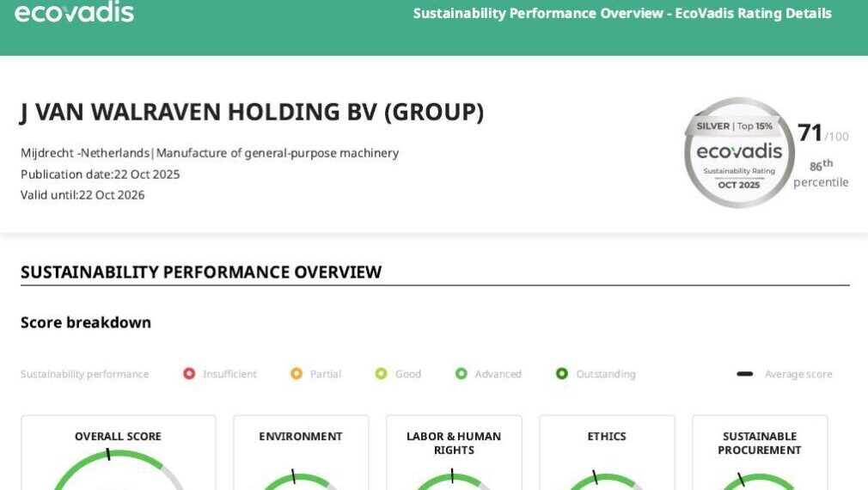
Task: Click the orange Partial legend circle
Action: (296, 374)
